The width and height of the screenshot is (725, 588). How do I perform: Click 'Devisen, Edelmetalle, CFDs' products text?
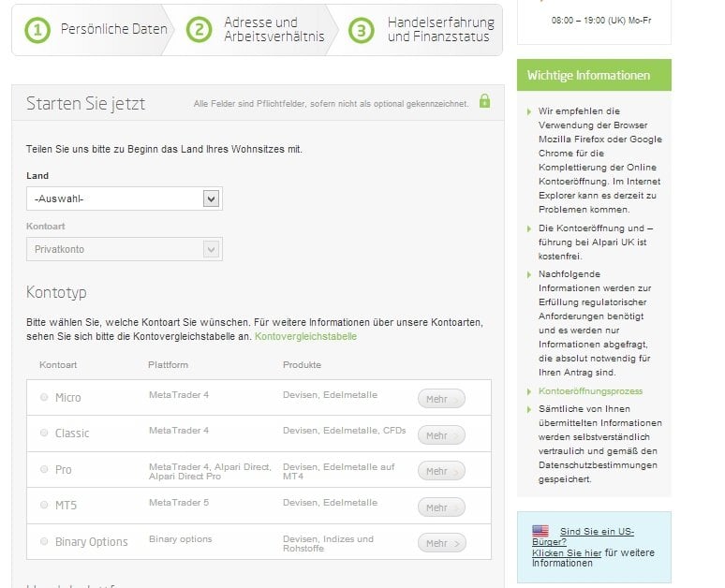point(345,431)
